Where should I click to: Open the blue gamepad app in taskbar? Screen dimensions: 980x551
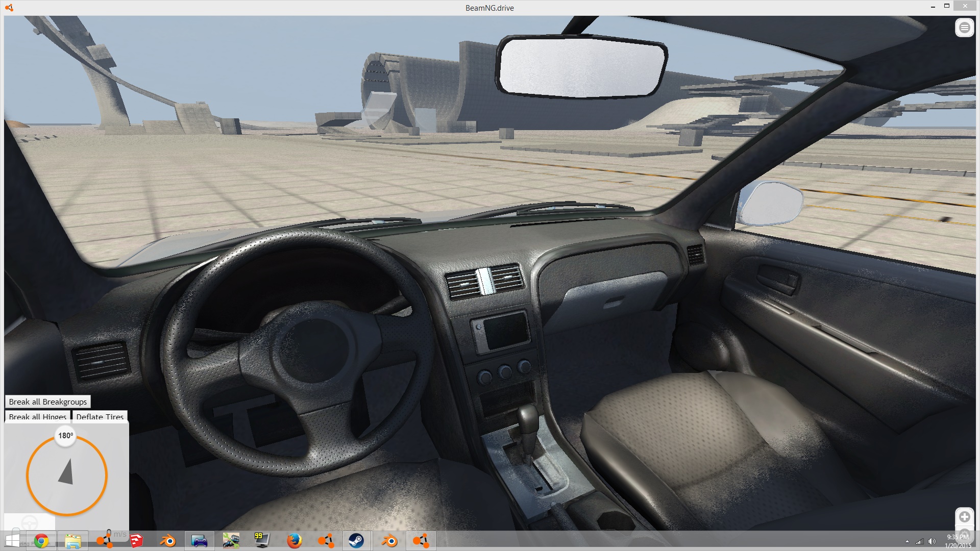(x=199, y=541)
